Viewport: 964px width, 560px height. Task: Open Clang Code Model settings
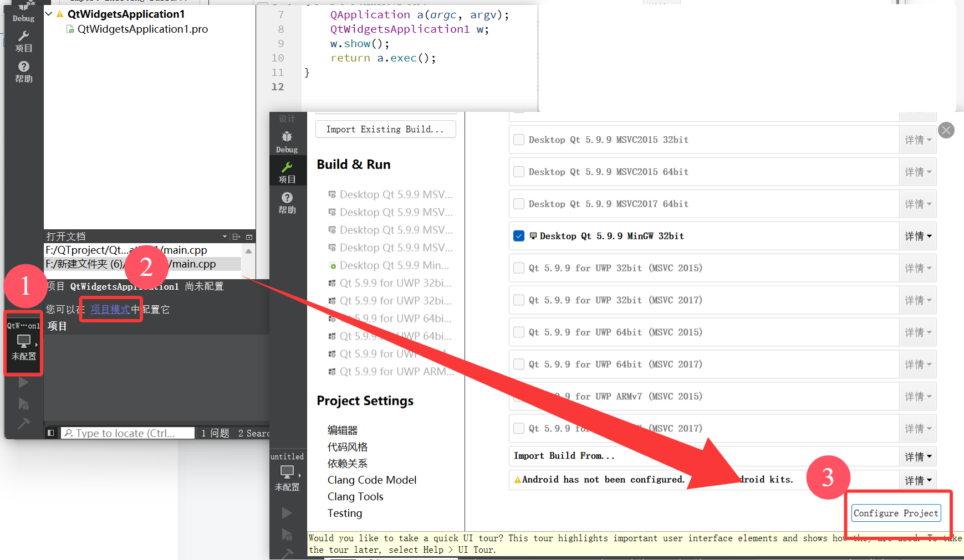coord(372,480)
